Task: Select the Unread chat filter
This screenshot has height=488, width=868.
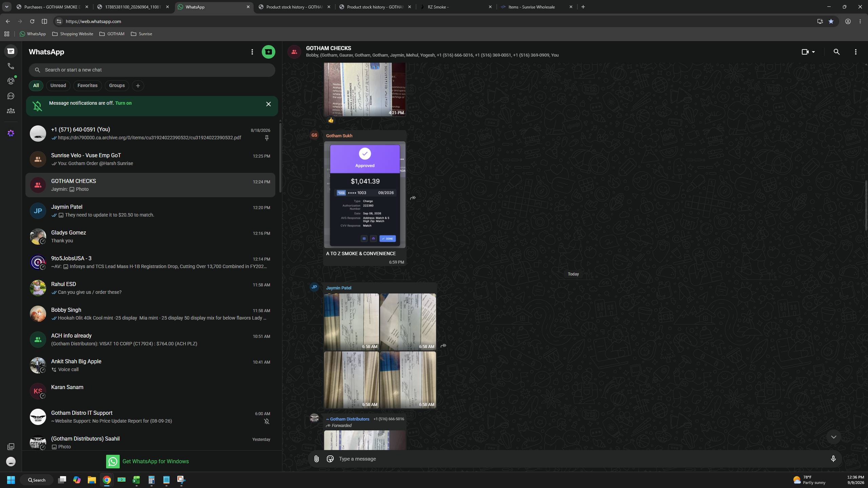Action: click(x=58, y=85)
